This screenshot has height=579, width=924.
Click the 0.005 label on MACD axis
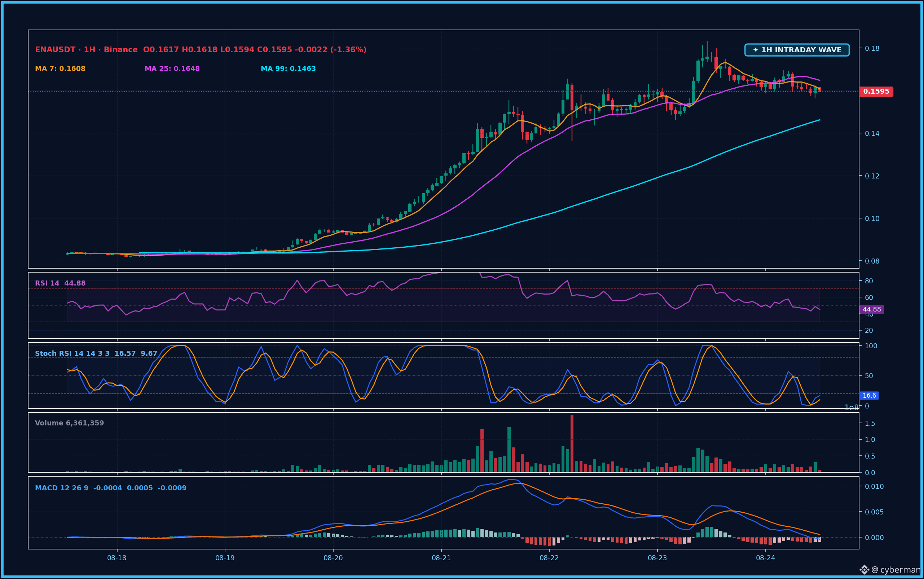tap(874, 512)
